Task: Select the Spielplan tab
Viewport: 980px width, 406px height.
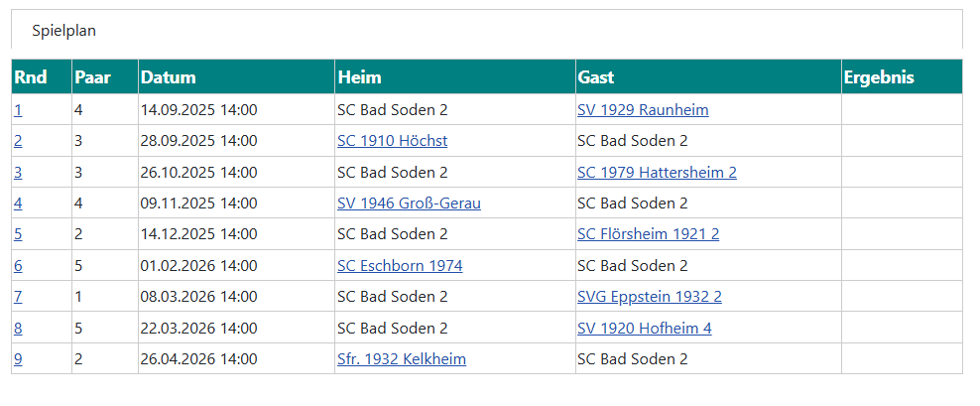Action: [63, 31]
